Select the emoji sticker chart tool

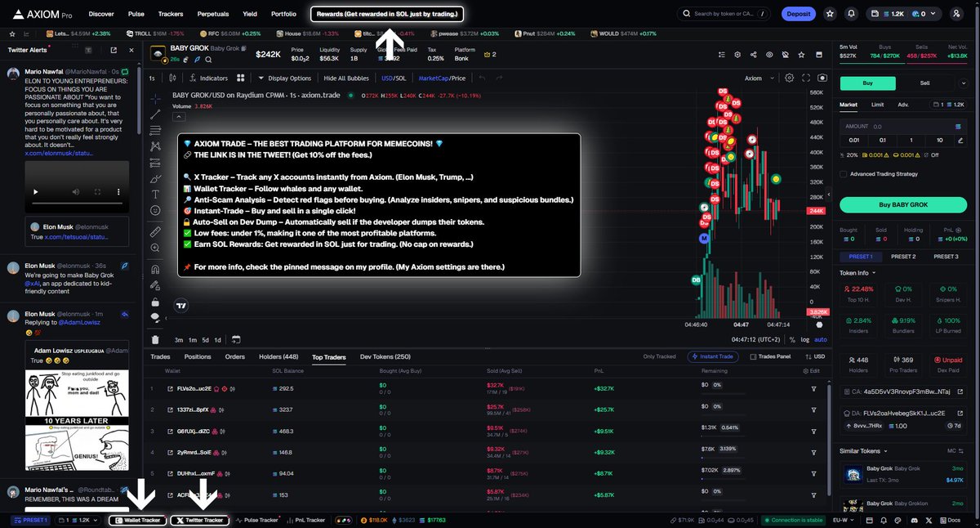(155, 210)
